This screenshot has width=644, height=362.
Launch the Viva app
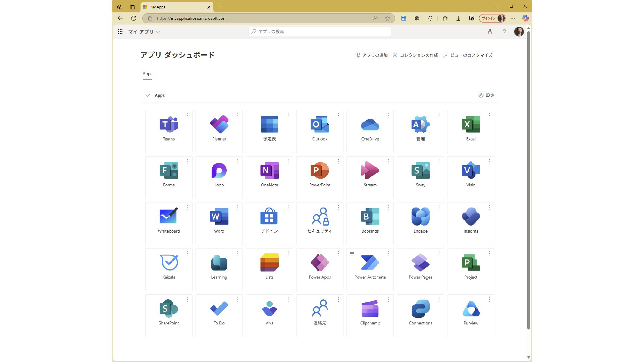269,316
